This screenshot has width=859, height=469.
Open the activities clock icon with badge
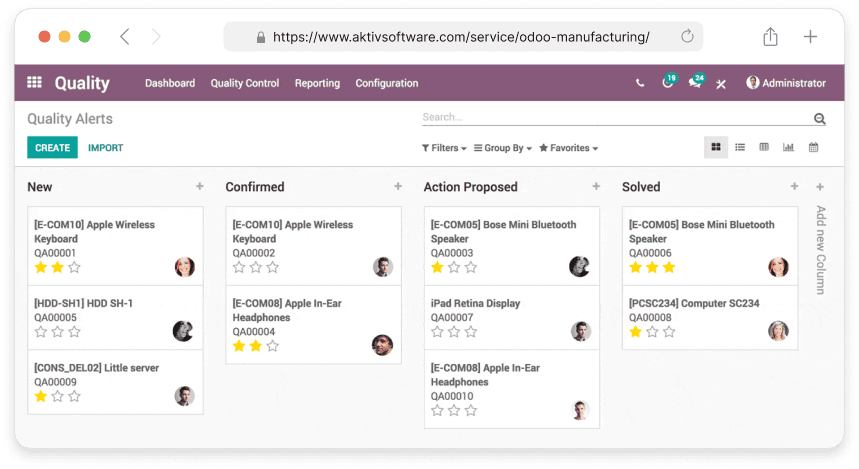tap(668, 83)
